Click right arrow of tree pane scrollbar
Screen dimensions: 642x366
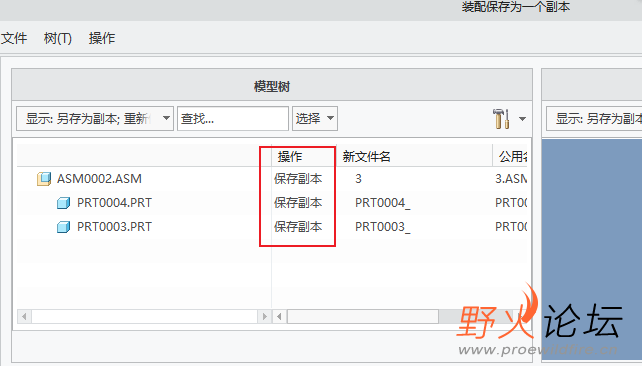[264, 316]
